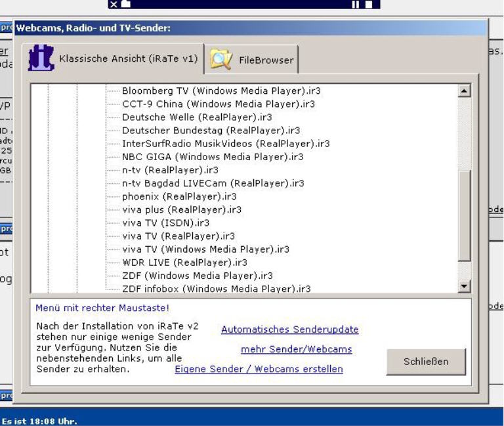Pick Deutscher Bundestag (RealPlayer).ir3
This screenshot has height=426, width=504.
211,131
